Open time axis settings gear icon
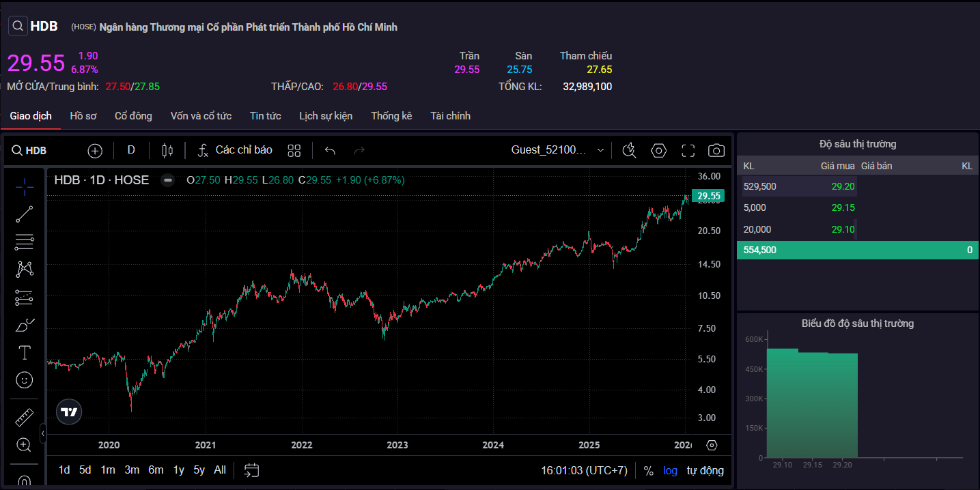This screenshot has height=490, width=980. (x=712, y=445)
